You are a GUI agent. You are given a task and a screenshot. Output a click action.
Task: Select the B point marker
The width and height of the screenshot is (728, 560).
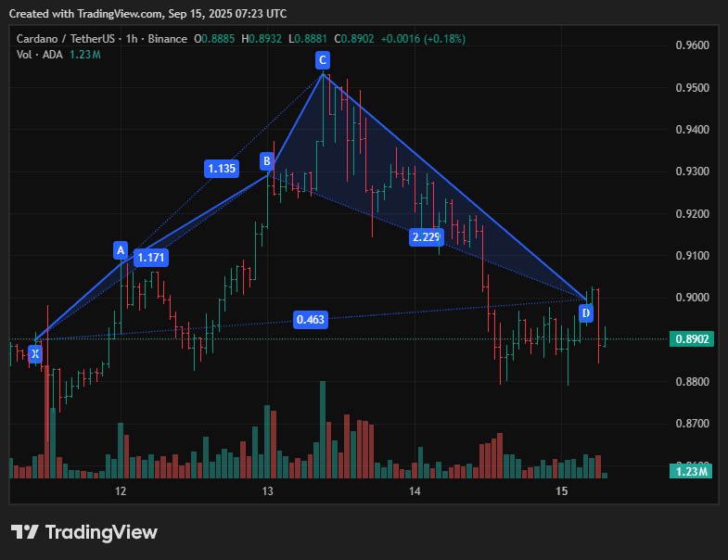(267, 161)
